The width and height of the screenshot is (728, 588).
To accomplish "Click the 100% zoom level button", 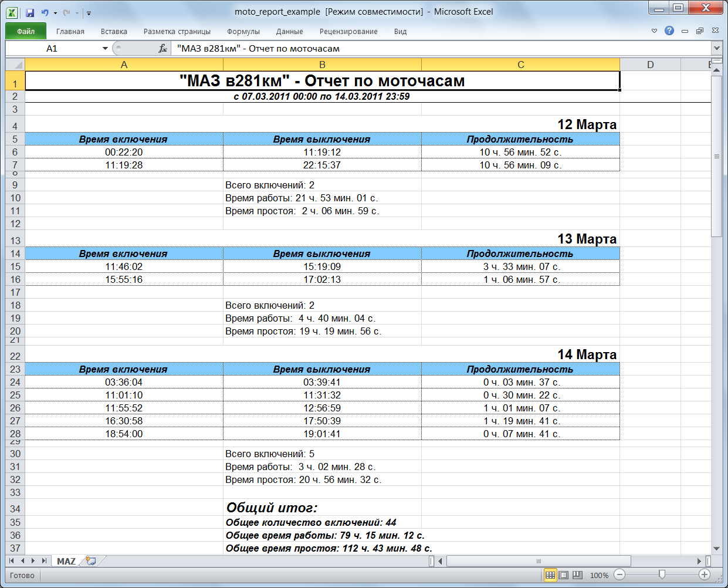I will point(599,576).
